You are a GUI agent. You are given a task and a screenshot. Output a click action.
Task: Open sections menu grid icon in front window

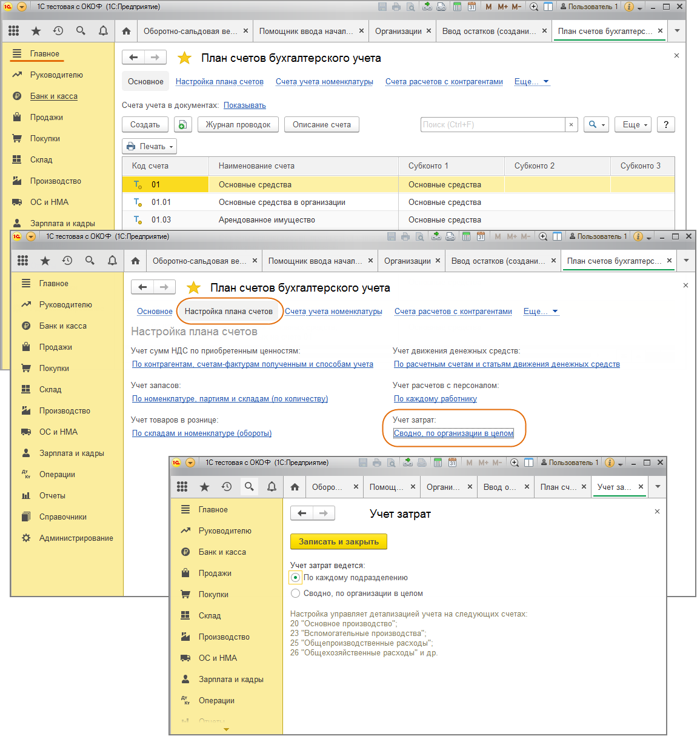tap(182, 487)
